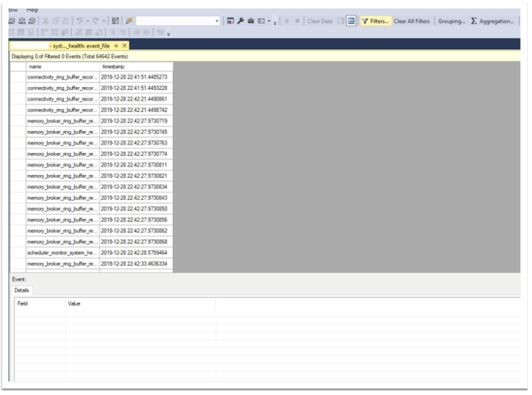Click the purple window icon before the wrench

[230, 21]
